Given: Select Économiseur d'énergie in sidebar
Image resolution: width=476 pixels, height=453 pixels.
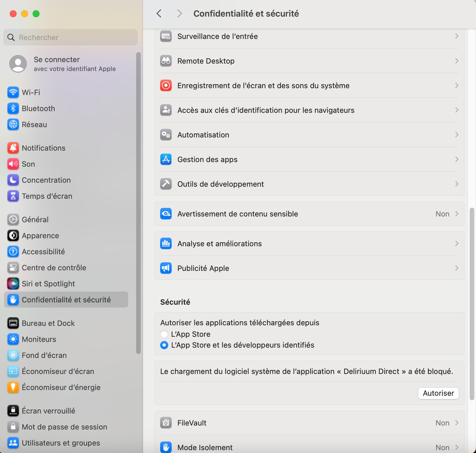Looking at the screenshot, I should point(66,387).
